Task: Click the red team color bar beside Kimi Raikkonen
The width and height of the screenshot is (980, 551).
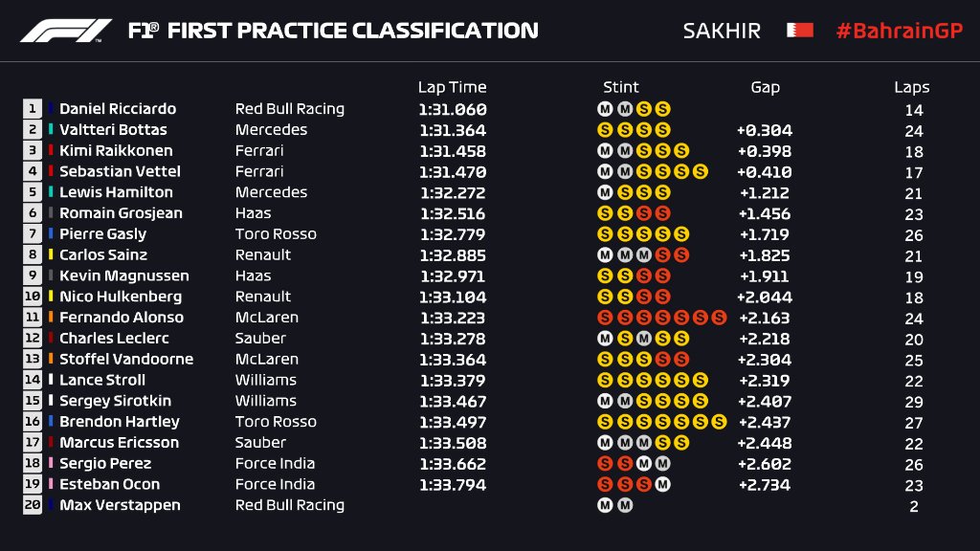Action: pyautogui.click(x=51, y=151)
